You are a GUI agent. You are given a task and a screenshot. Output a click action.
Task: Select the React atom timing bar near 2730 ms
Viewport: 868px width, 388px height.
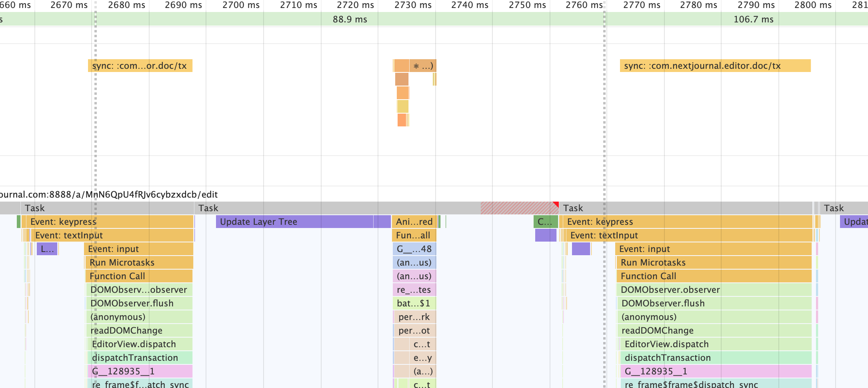coord(423,66)
